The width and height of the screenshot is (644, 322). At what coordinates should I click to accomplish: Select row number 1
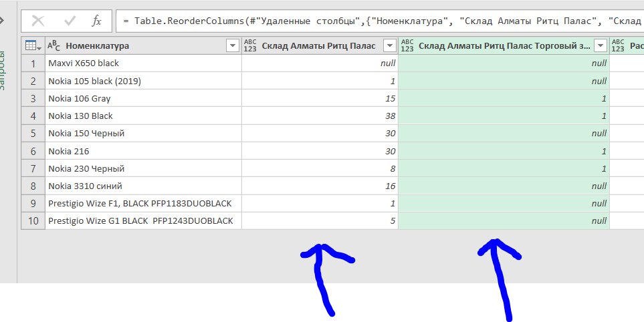[33, 63]
